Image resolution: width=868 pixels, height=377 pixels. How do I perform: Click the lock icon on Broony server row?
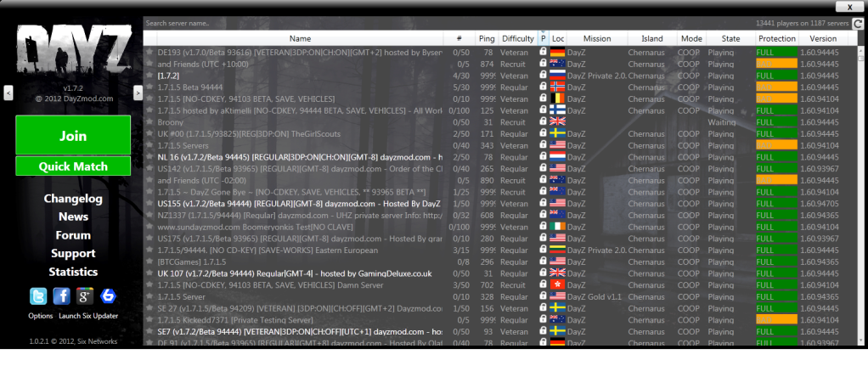pos(543,122)
